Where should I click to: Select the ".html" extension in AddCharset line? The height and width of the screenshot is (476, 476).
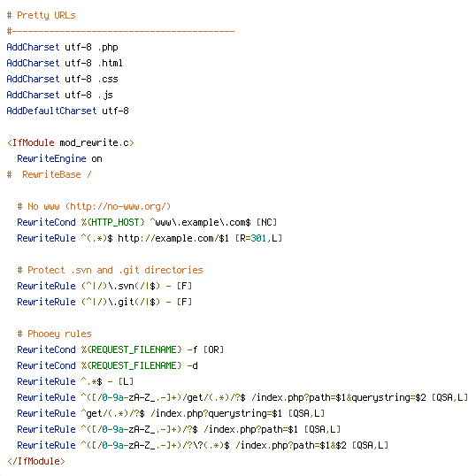[111, 63]
